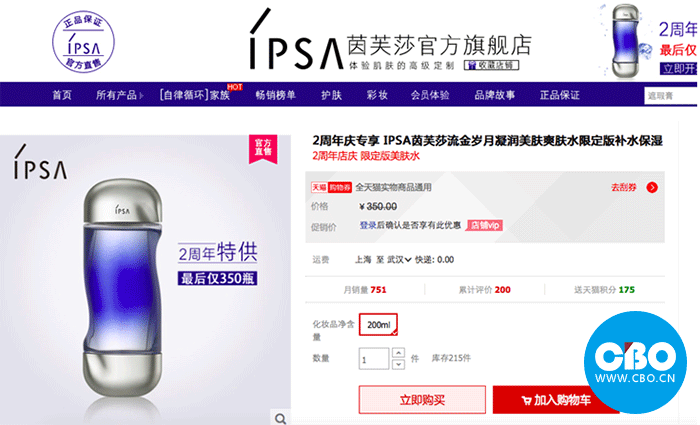This screenshot has height=425, width=700.
Task: Open the 武汉 destination dropdown
Action: point(399,260)
